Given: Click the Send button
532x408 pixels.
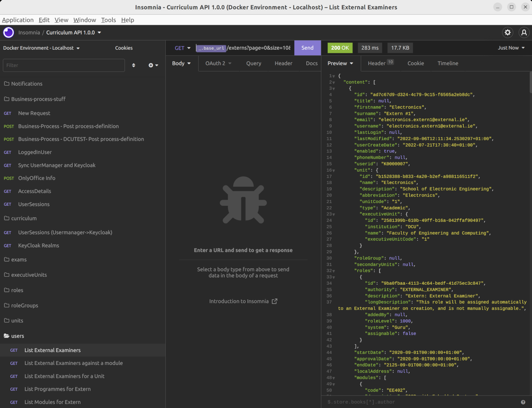Looking at the screenshot, I should 307,47.
